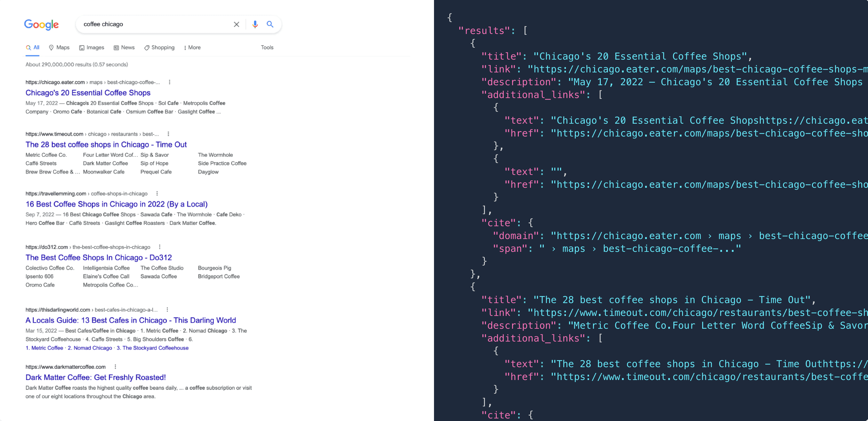This screenshot has width=868, height=421.
Task: Click 'Elaine's Coffee Call' under Do312 result
Action: [x=106, y=276]
